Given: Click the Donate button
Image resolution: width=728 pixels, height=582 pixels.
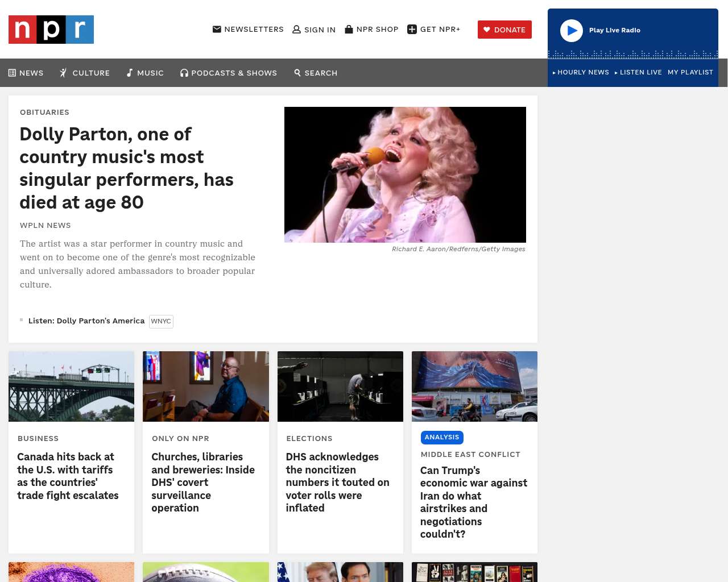Looking at the screenshot, I should click(504, 30).
